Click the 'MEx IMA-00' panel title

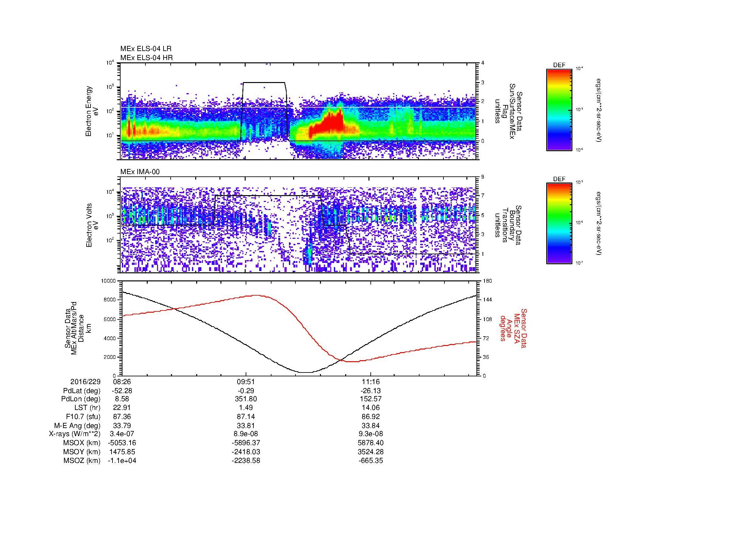pos(140,172)
